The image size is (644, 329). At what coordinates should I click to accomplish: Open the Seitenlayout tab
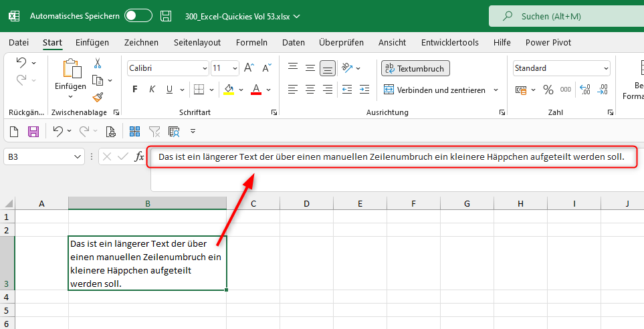click(197, 42)
